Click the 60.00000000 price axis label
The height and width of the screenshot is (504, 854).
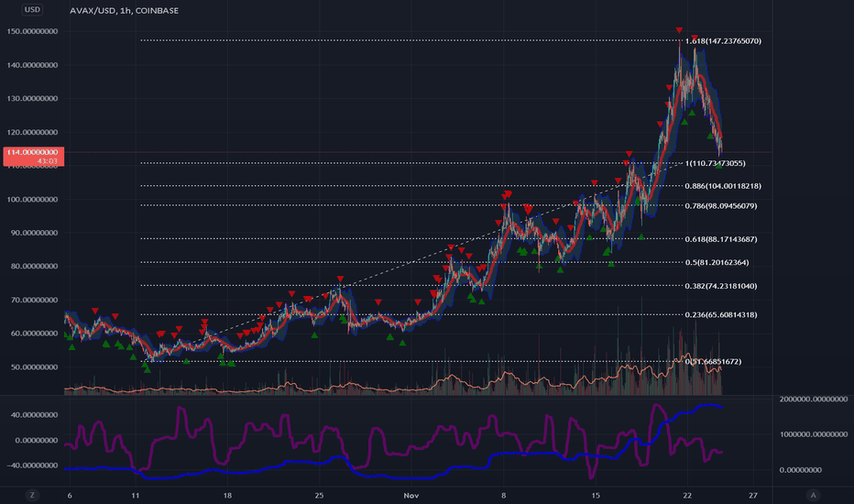point(34,334)
